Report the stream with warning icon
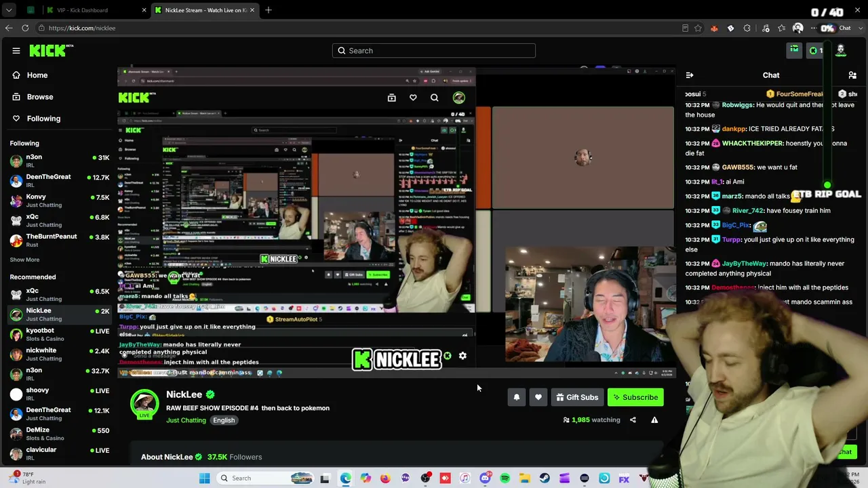868x488 pixels. 654,420
